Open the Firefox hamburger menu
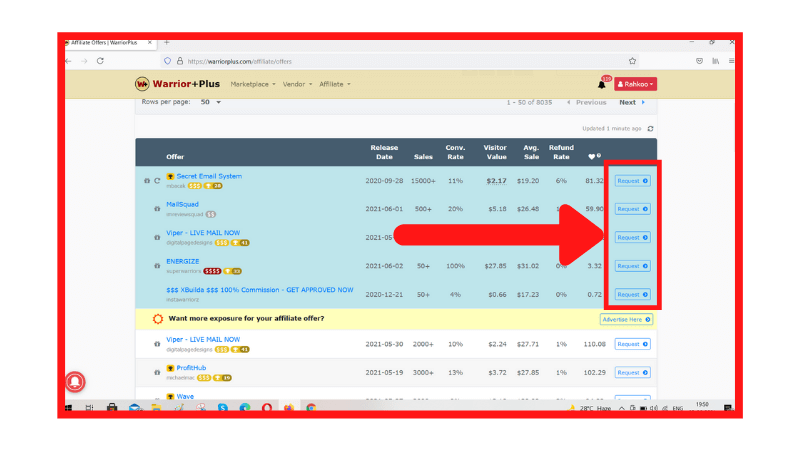The width and height of the screenshot is (800, 450). (x=732, y=61)
